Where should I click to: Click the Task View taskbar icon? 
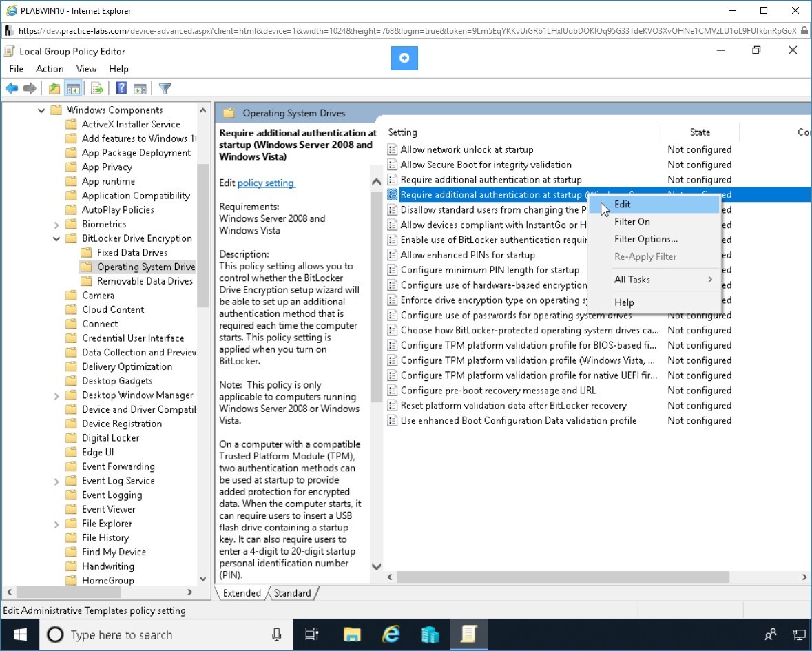pos(312,634)
